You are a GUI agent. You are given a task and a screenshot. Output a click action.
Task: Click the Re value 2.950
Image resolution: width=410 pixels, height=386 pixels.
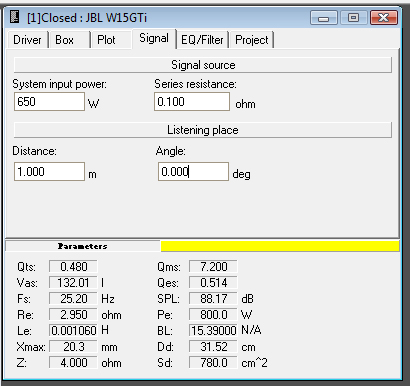(x=73, y=315)
